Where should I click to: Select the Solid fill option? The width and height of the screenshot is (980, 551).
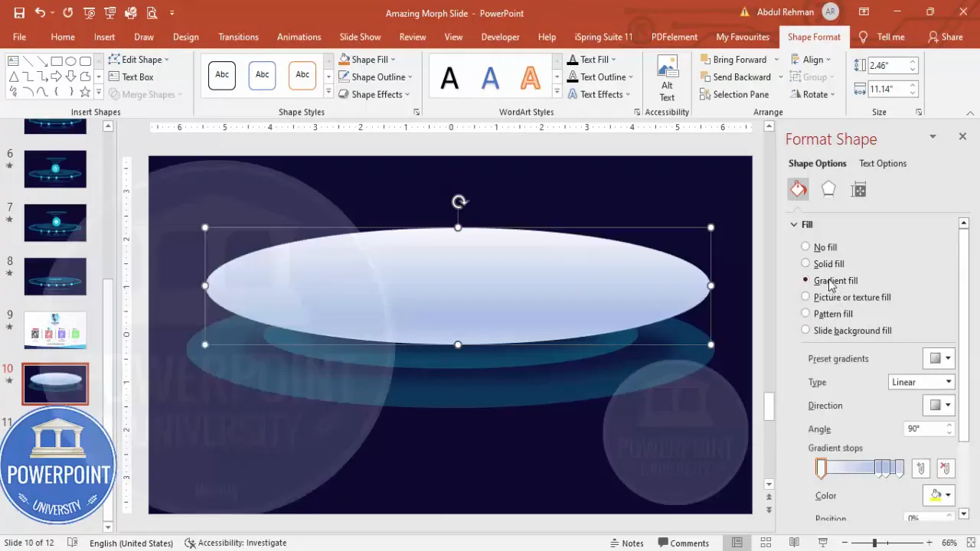tap(822, 264)
